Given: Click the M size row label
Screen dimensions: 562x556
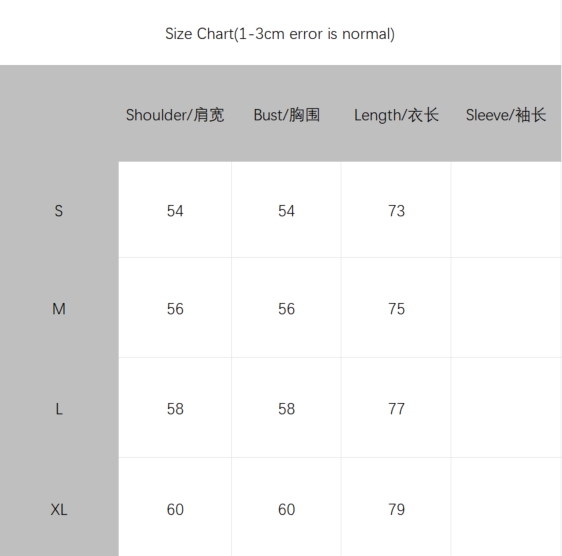Looking at the screenshot, I should coord(59,309).
